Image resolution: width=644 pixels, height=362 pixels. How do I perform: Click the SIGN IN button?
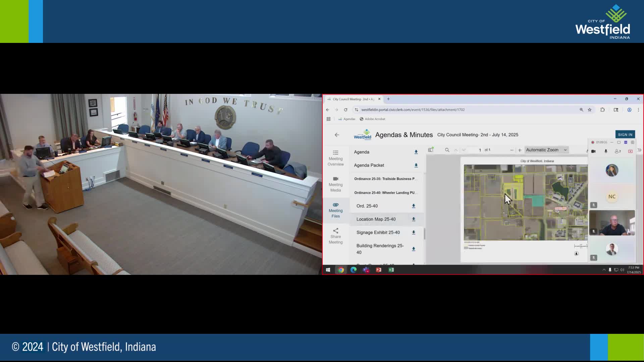(625, 134)
